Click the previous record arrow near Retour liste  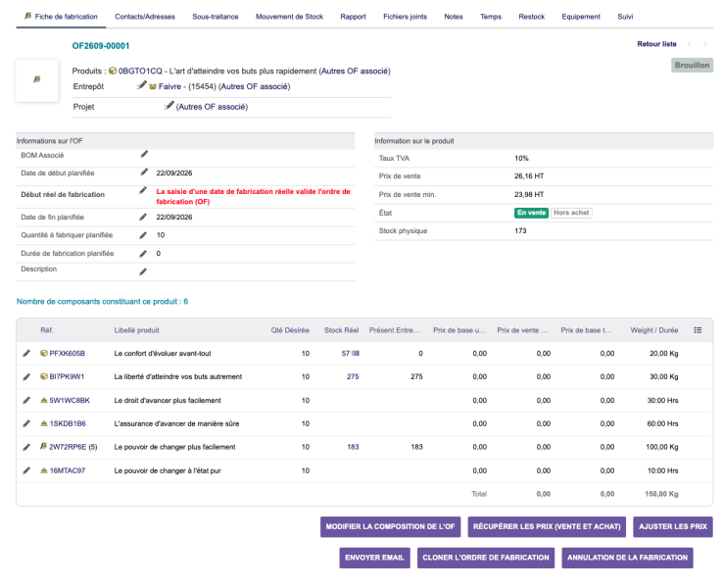click(x=690, y=44)
